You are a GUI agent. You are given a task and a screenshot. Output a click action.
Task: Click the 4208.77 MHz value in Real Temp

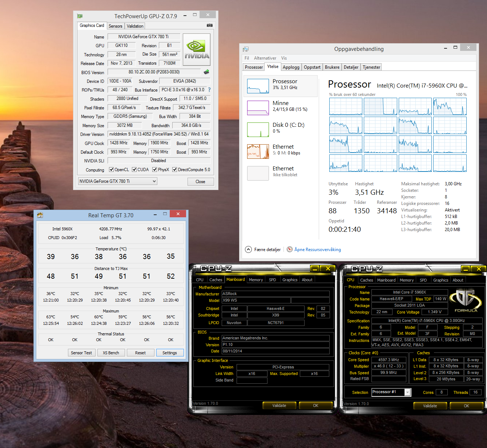pyautogui.click(x=110, y=229)
